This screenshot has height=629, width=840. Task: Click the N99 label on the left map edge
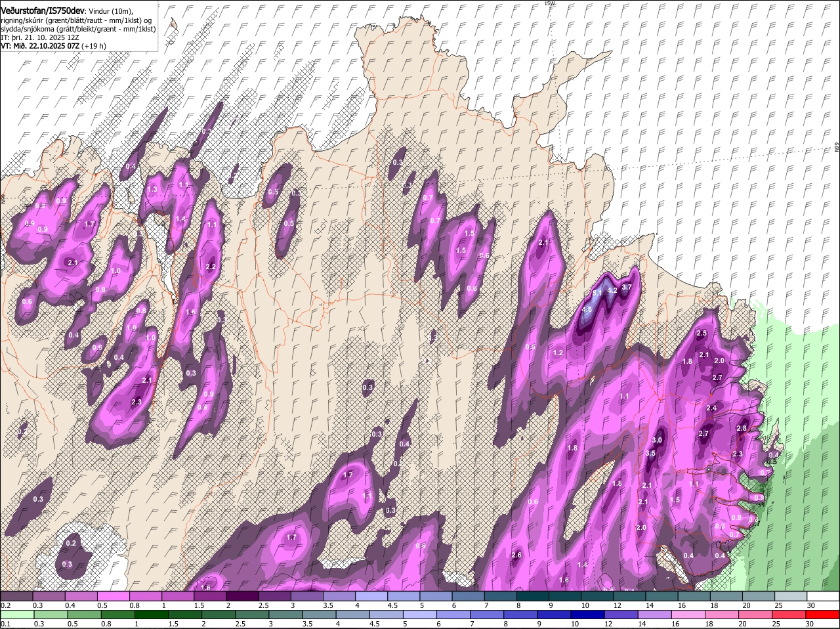pos(3,198)
